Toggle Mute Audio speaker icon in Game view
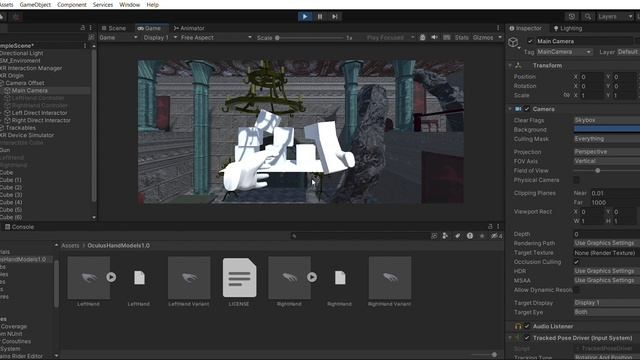Image resolution: width=640 pixels, height=360 pixels. (x=434, y=38)
